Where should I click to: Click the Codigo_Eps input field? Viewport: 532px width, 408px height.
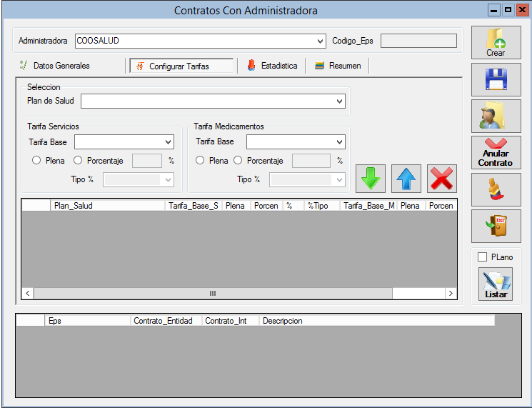(418, 41)
